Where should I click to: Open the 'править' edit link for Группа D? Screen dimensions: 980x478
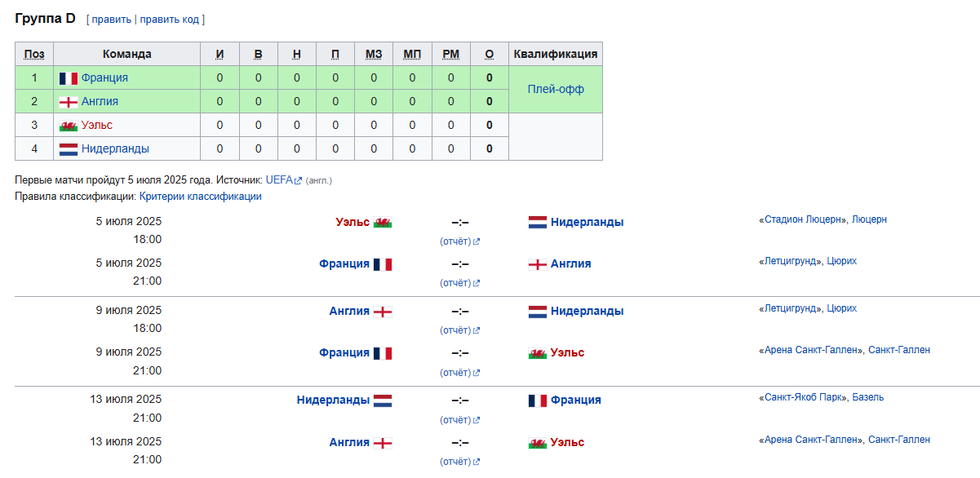point(112,20)
